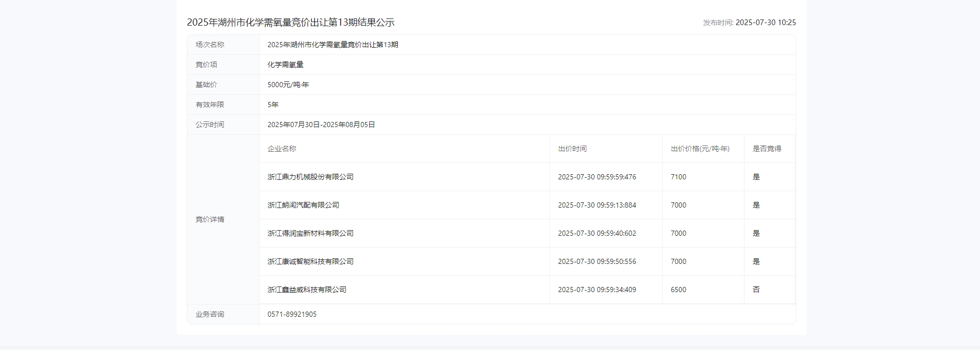The width and height of the screenshot is (980, 350).
Task: Click the 5年 validity period value
Action: click(x=273, y=105)
